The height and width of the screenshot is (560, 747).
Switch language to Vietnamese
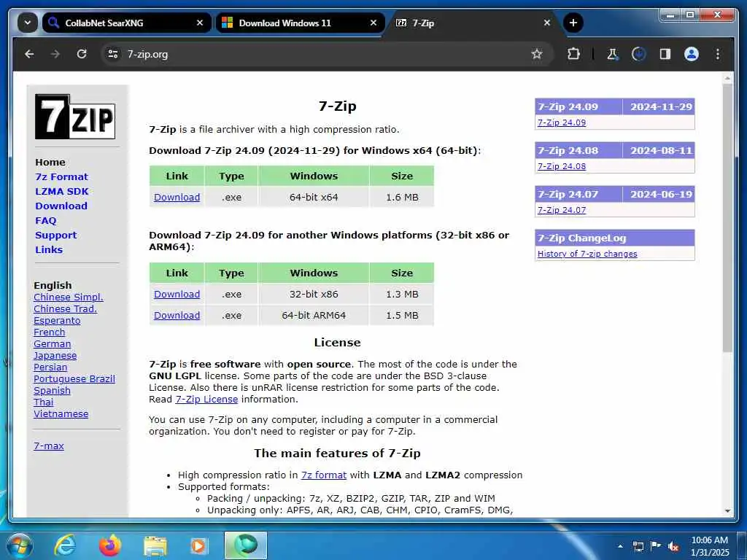coord(61,414)
